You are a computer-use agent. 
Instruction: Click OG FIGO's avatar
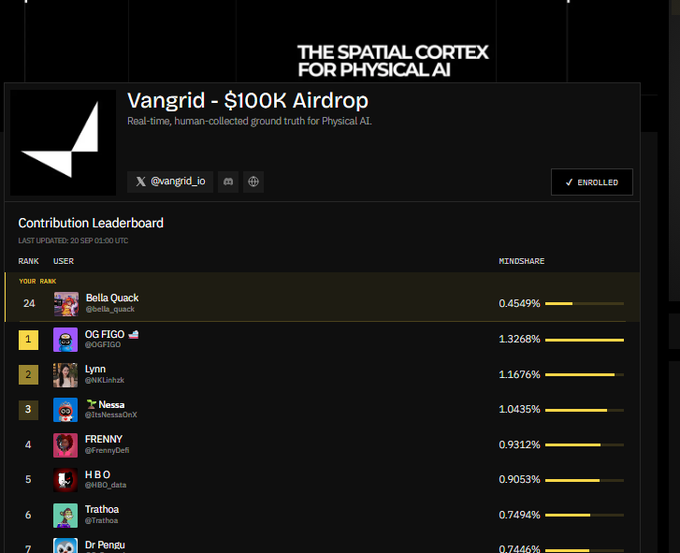[65, 340]
